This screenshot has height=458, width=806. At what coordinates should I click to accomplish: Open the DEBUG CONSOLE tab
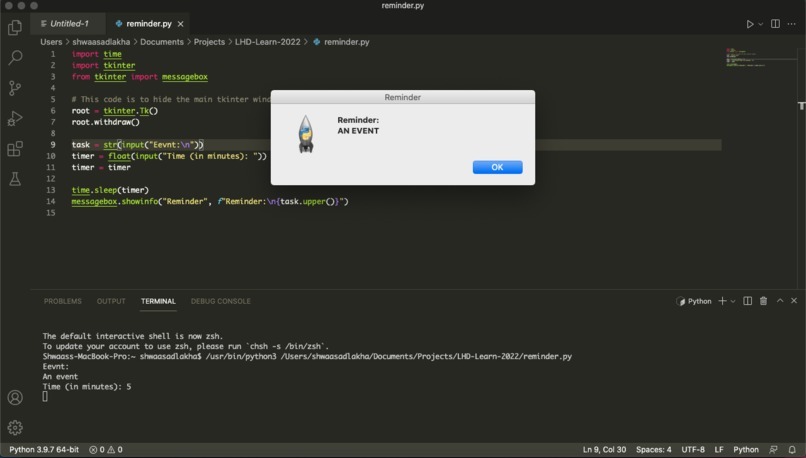pos(221,301)
